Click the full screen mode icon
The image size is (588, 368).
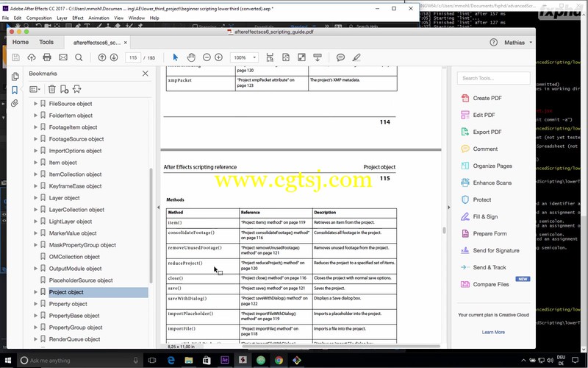[x=301, y=57]
